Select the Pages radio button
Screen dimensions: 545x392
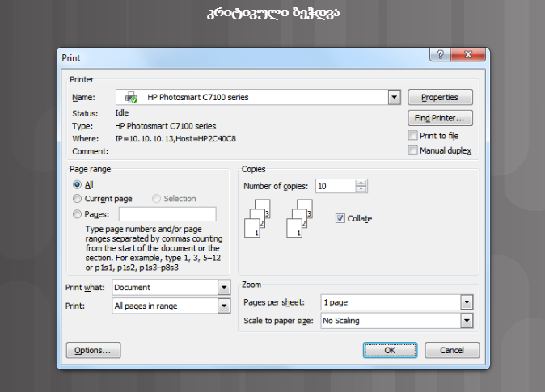pos(78,214)
